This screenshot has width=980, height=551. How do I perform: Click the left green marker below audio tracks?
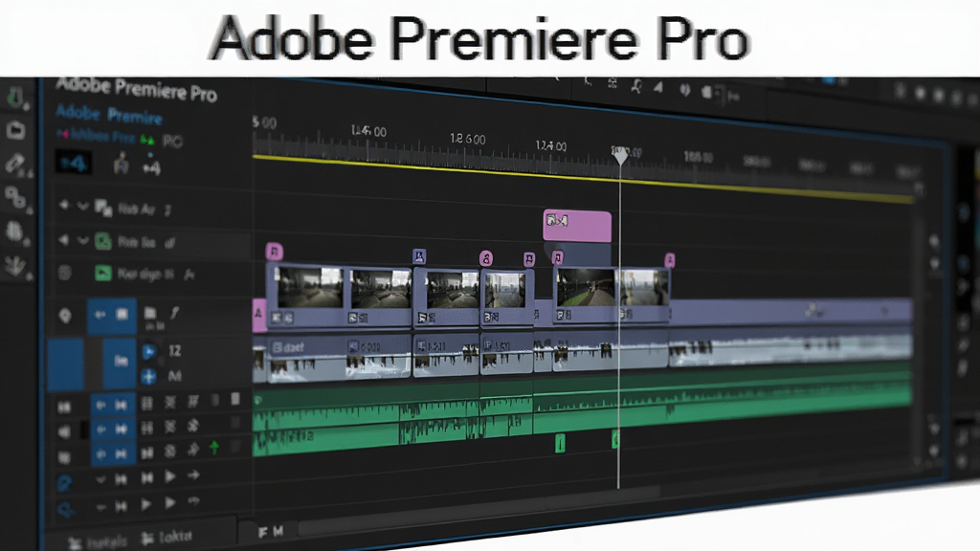[x=560, y=444]
